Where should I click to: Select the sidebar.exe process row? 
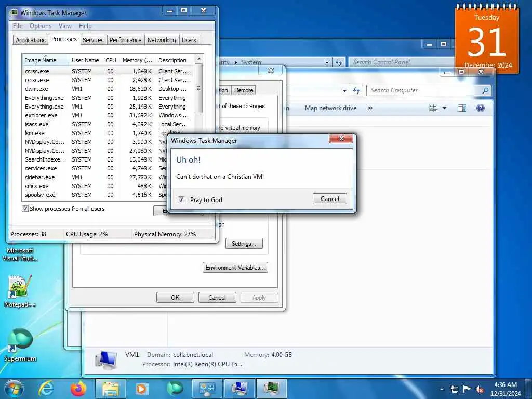[95, 177]
